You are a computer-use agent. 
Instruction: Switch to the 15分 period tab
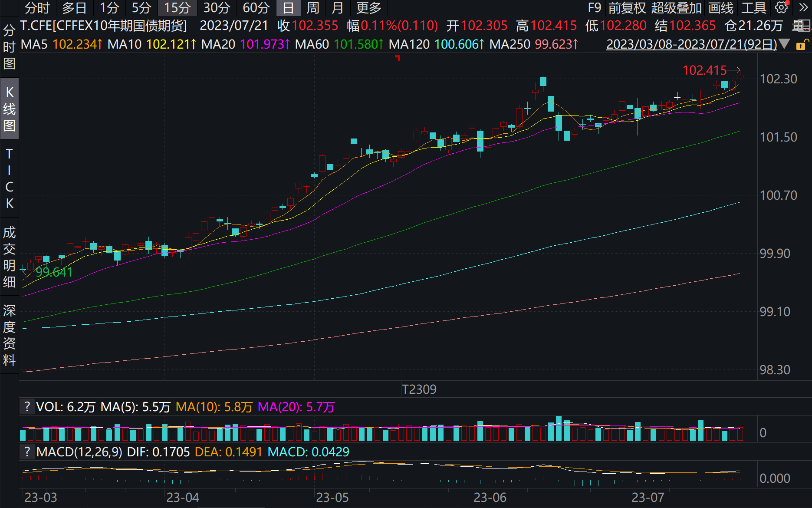177,8
